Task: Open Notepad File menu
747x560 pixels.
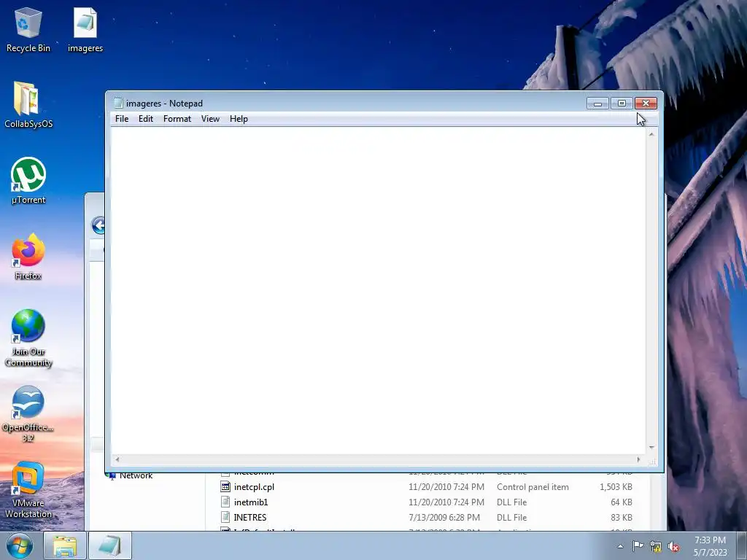Action: pyautogui.click(x=122, y=119)
